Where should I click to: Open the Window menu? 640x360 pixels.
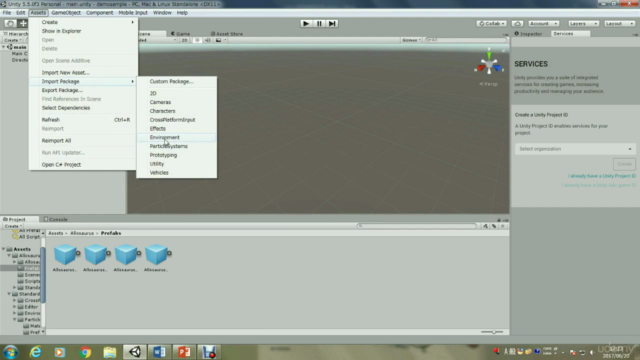click(x=162, y=13)
